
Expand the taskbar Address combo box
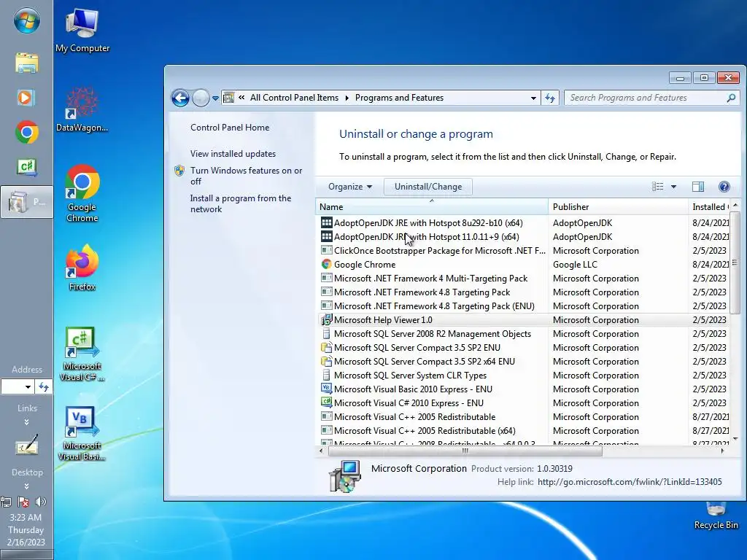click(28, 386)
